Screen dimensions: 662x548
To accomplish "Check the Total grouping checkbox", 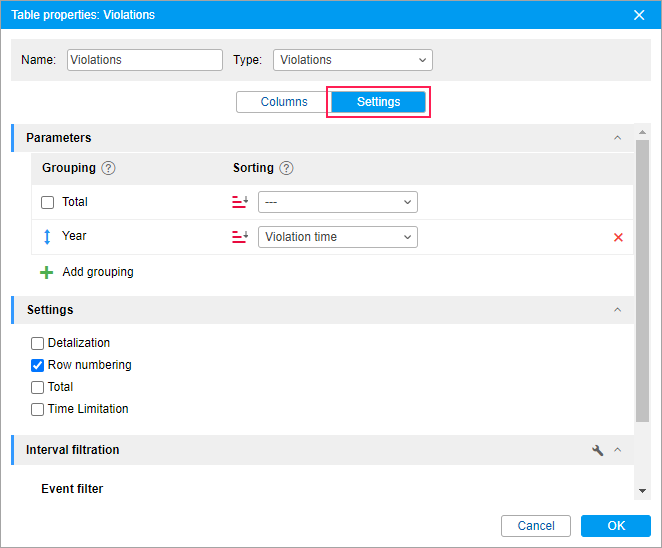I will pos(47,202).
